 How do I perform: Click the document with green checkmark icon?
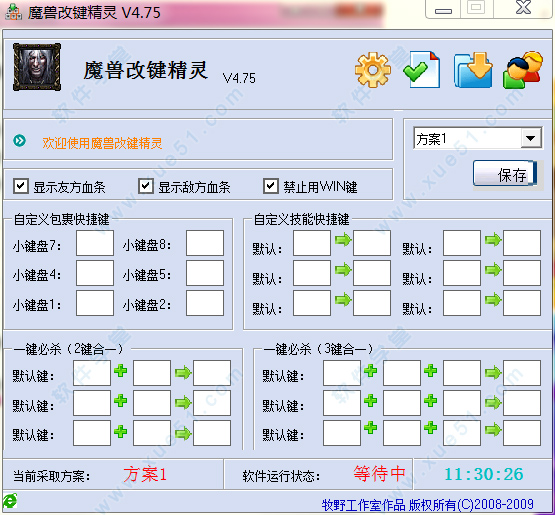point(422,70)
